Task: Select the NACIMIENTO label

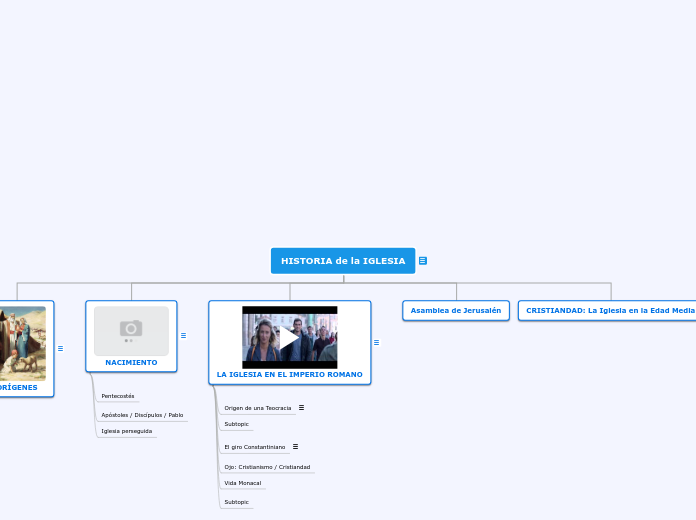Action: (x=131, y=362)
